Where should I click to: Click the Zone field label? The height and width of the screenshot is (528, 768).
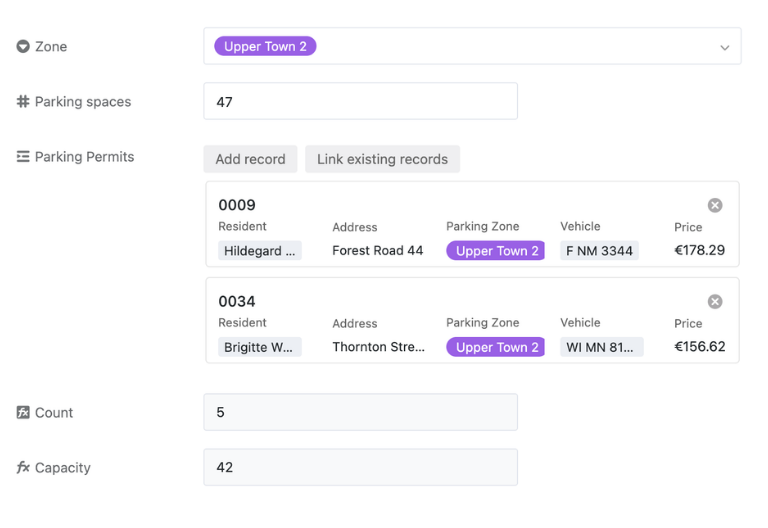[51, 47]
